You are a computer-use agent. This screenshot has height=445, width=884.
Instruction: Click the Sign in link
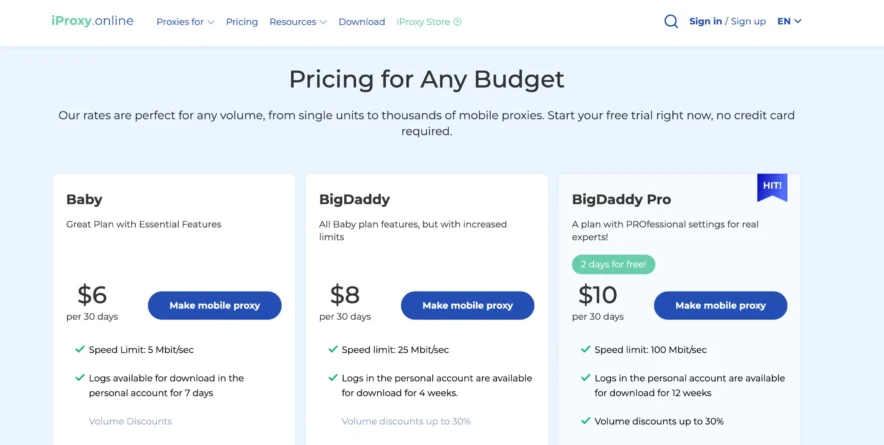(705, 21)
